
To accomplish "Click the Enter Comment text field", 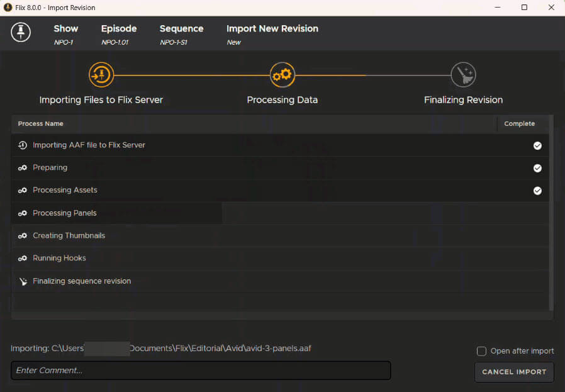I will pos(201,371).
